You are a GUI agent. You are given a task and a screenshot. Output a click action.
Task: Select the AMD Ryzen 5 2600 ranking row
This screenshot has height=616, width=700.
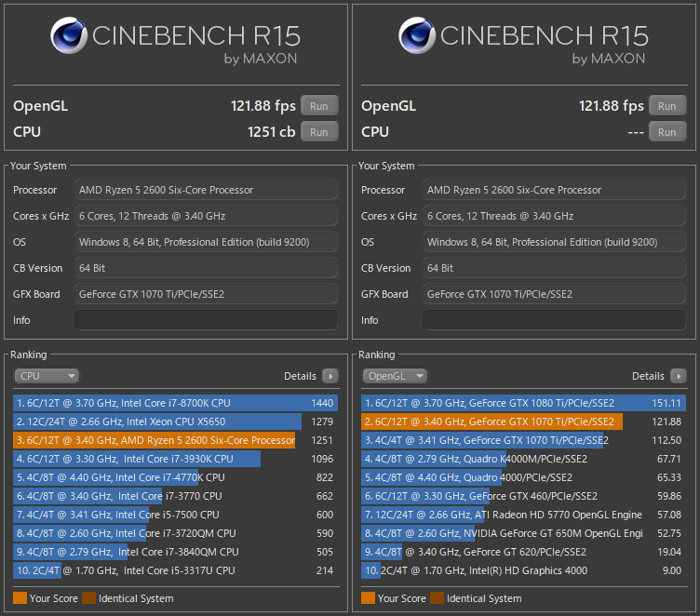(175, 440)
